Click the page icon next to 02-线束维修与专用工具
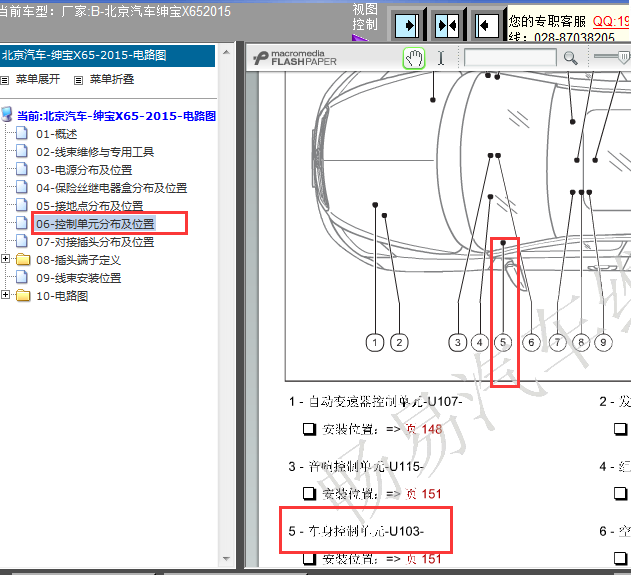631x575 pixels. [x=22, y=151]
